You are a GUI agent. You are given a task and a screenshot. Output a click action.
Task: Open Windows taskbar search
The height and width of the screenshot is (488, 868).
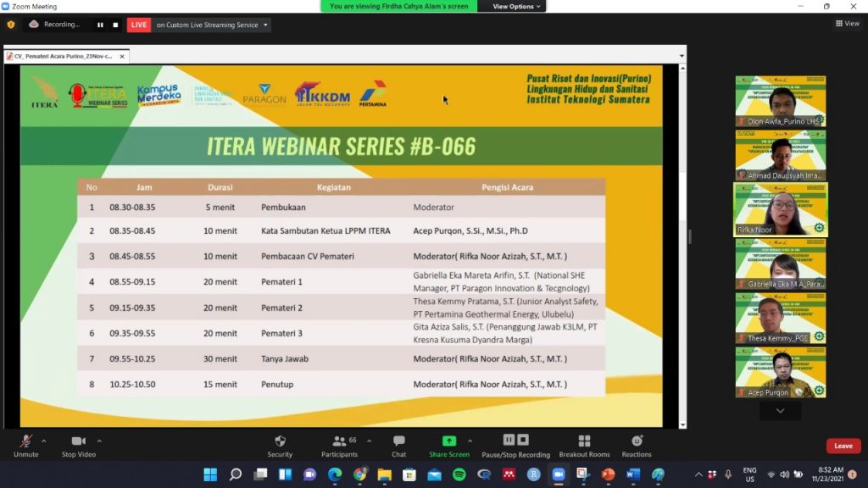(x=236, y=474)
